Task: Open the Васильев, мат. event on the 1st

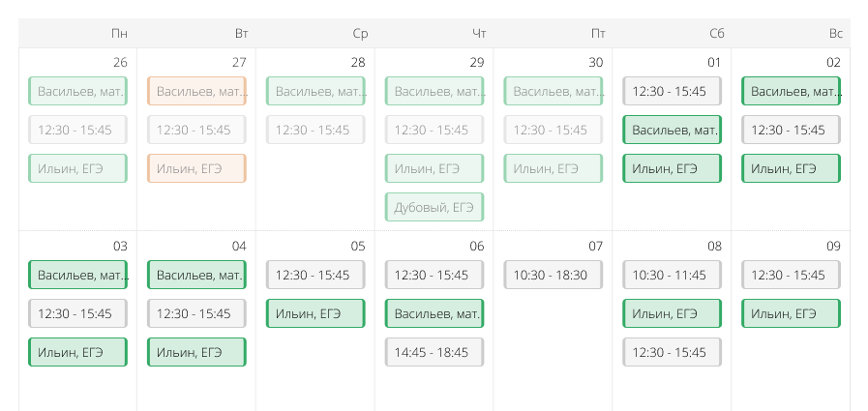Action: pyautogui.click(x=672, y=130)
